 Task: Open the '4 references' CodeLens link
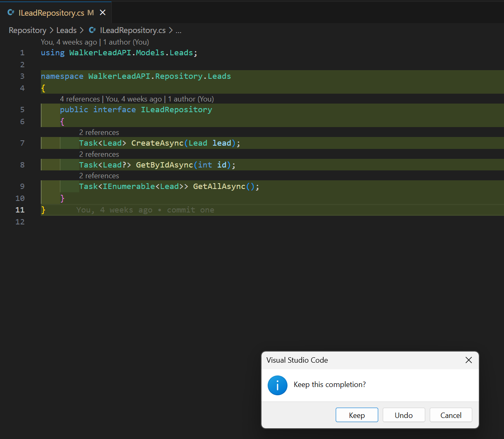pyautogui.click(x=80, y=99)
